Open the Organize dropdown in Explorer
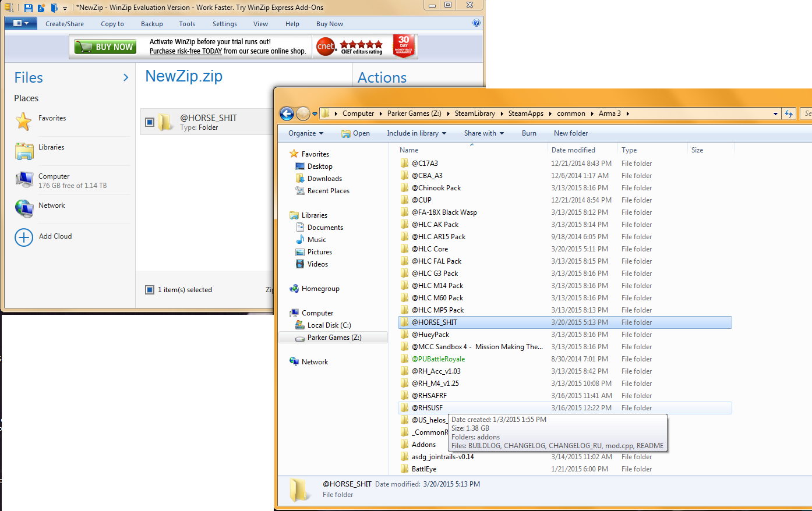This screenshot has width=812, height=511. 306,133
